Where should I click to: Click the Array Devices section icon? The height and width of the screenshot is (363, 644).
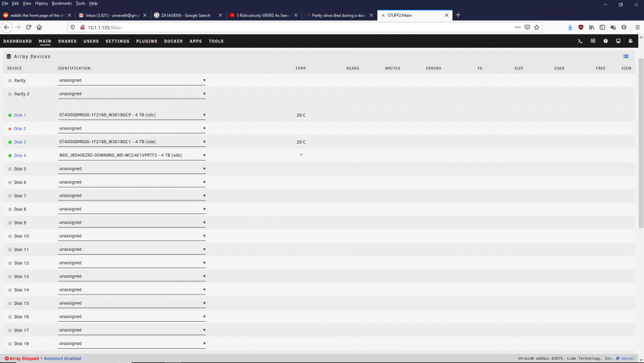pos(8,56)
